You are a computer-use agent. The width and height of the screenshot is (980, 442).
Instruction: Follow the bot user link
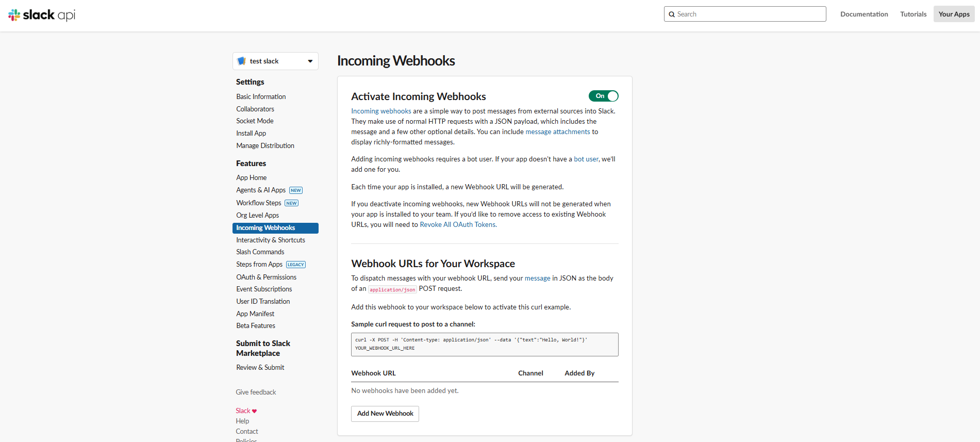[x=586, y=159]
